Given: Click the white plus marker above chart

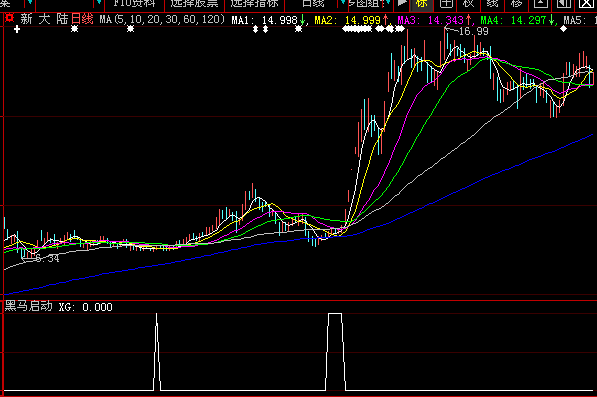Looking at the screenshot, I should [x=17, y=29].
